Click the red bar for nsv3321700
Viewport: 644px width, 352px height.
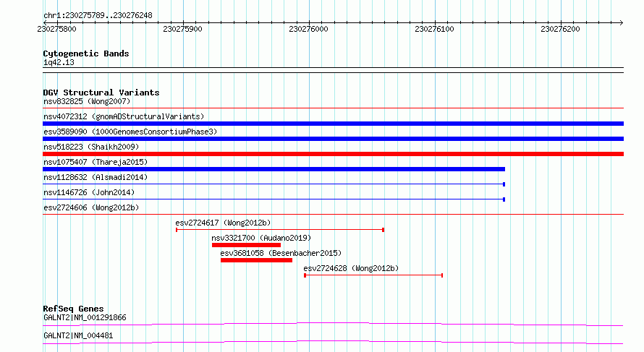pyautogui.click(x=247, y=245)
